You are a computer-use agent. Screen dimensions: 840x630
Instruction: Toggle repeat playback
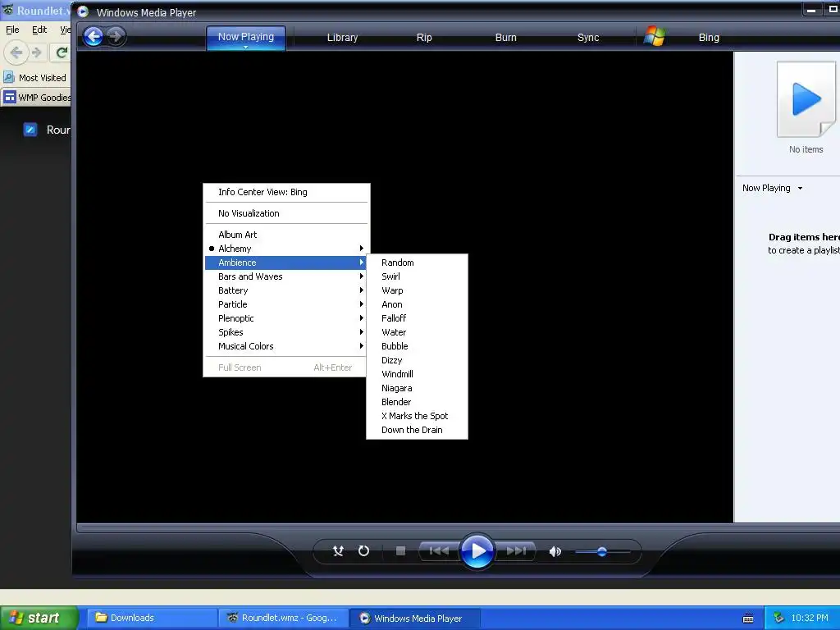coord(363,550)
